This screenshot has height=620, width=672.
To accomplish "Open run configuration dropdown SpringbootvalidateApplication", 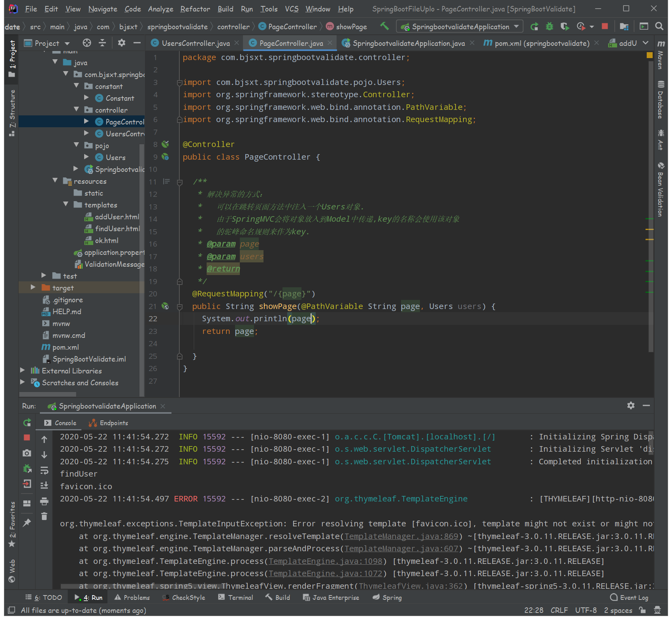I will pos(460,26).
